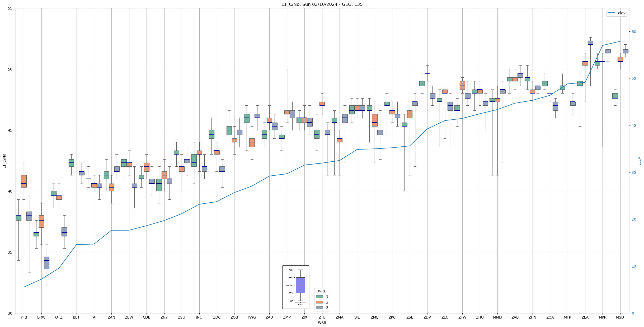The height and width of the screenshot is (327, 644).
Task: Click the blue-gray WRE 3 legend swatch
Action: coord(319,308)
